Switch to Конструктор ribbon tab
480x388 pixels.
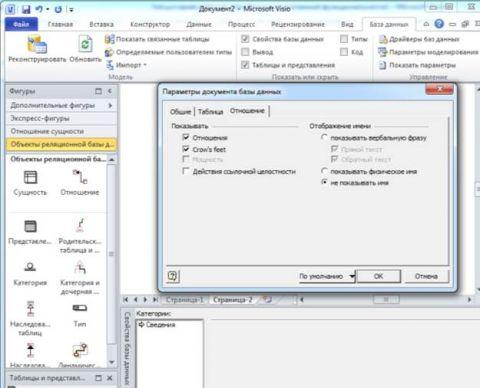pyautogui.click(x=150, y=24)
